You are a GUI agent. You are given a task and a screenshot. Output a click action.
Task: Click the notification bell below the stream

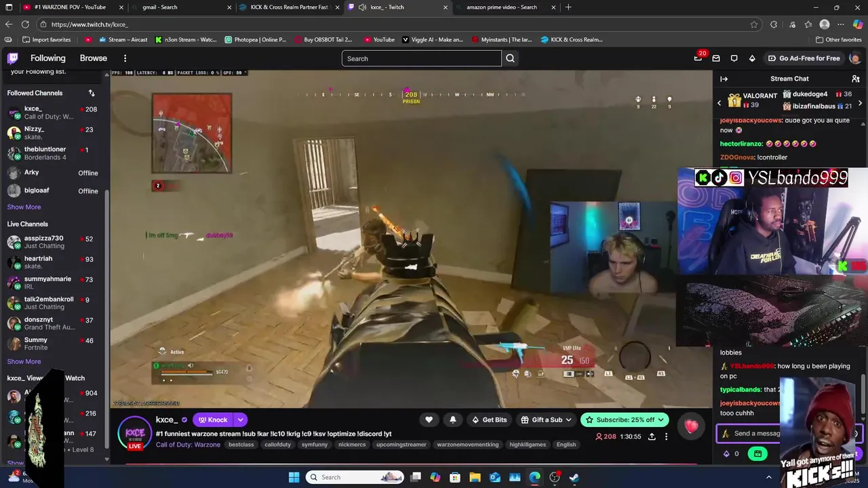(x=453, y=420)
